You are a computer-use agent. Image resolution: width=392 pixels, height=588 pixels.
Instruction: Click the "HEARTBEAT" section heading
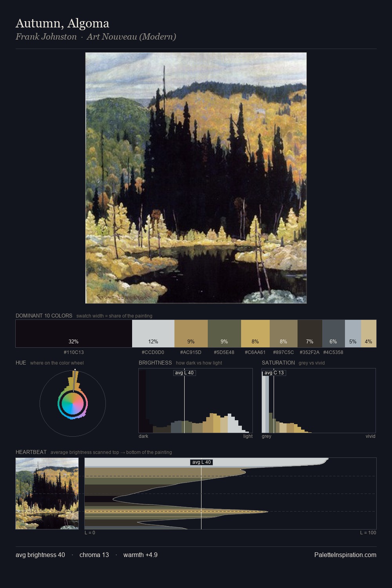click(31, 452)
